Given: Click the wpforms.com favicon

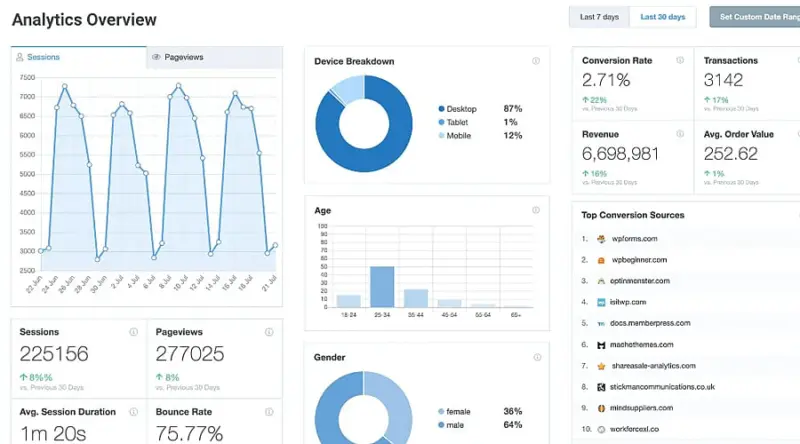Looking at the screenshot, I should tap(601, 239).
